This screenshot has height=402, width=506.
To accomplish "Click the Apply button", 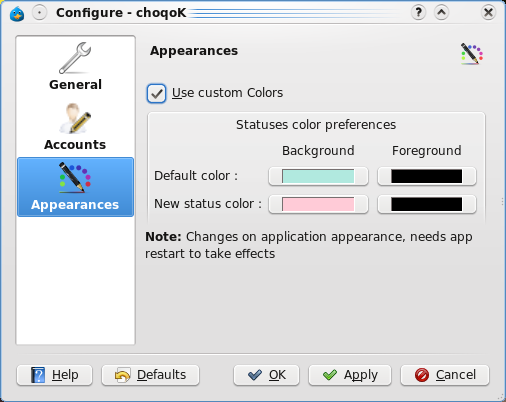I will pyautogui.click(x=350, y=375).
